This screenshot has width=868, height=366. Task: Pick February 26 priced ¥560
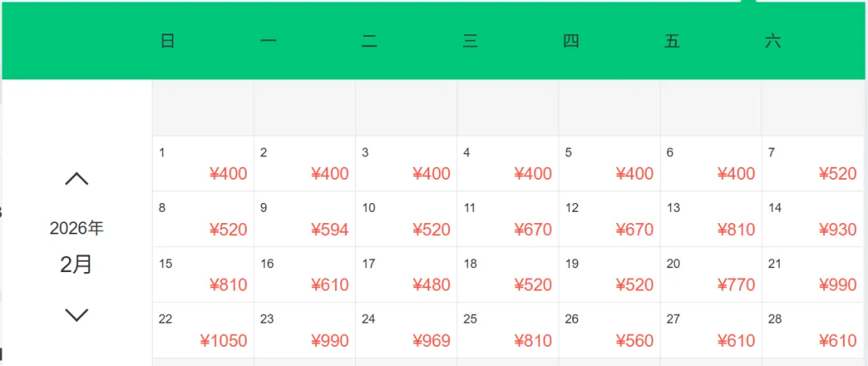point(609,330)
